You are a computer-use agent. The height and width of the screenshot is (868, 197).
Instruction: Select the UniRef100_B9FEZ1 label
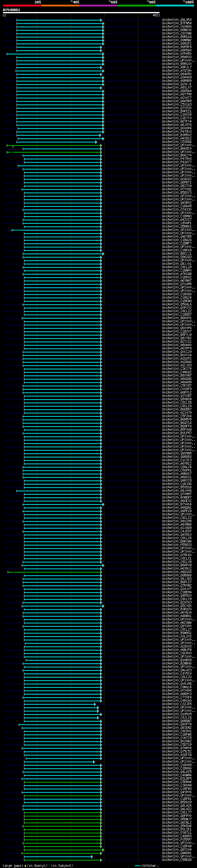(176, 111)
